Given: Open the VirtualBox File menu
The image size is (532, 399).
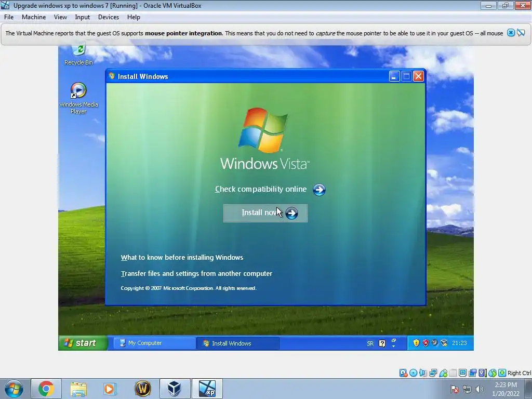Looking at the screenshot, I should (x=9, y=17).
